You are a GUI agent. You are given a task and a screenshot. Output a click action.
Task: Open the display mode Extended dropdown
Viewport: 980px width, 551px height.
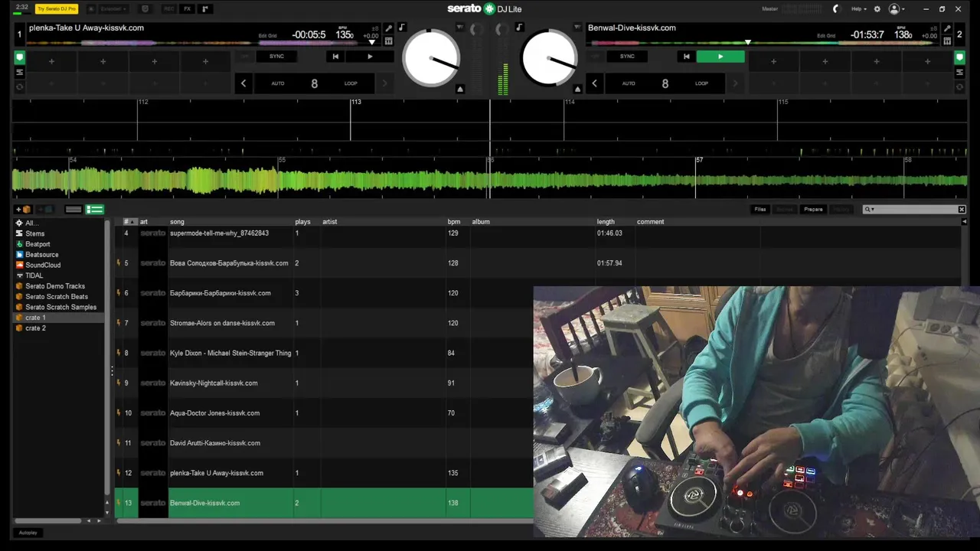pos(114,8)
